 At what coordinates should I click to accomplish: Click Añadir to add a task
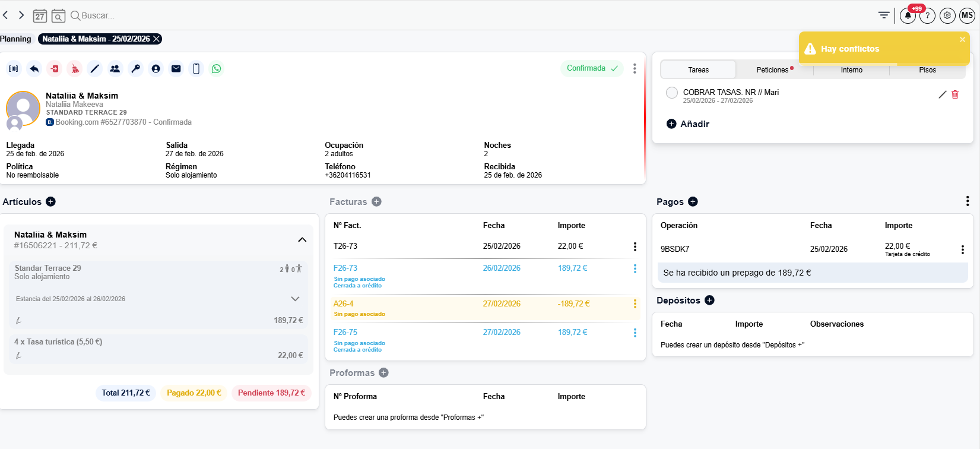pos(688,124)
